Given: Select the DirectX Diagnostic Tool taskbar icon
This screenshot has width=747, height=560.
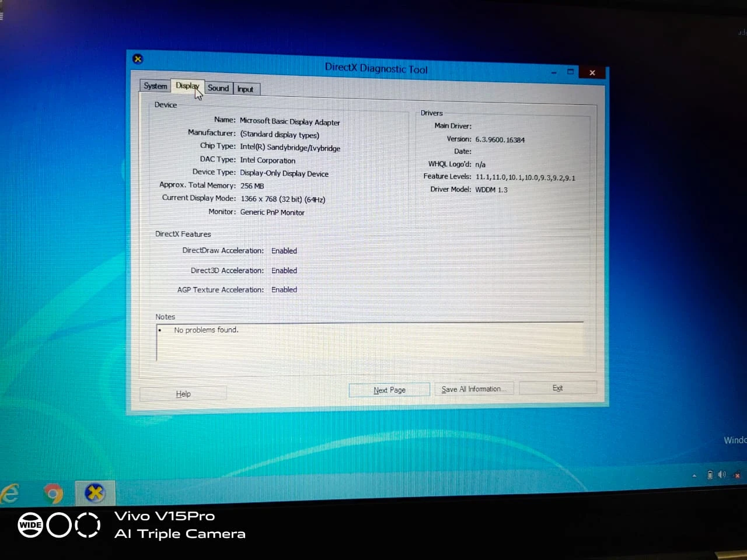Looking at the screenshot, I should (x=95, y=494).
